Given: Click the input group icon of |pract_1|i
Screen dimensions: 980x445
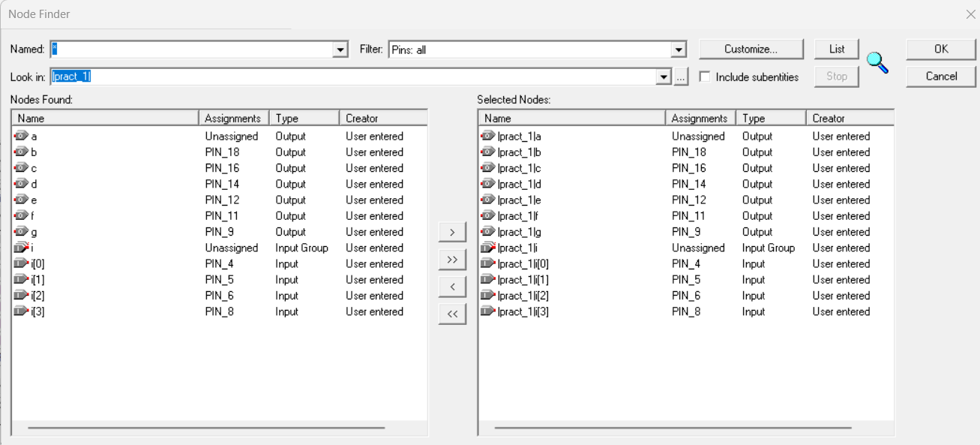Looking at the screenshot, I should 488,248.
